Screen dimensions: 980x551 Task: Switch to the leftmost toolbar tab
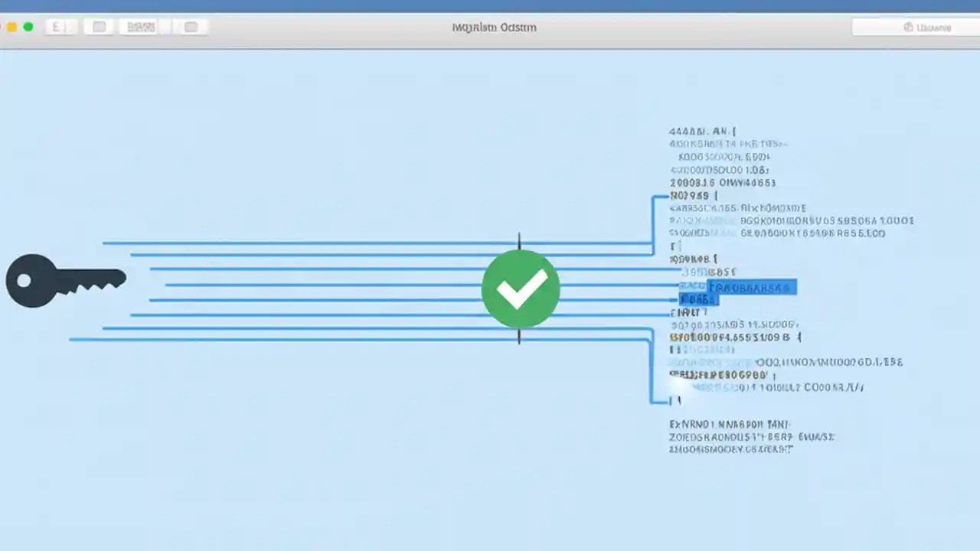pyautogui.click(x=60, y=26)
